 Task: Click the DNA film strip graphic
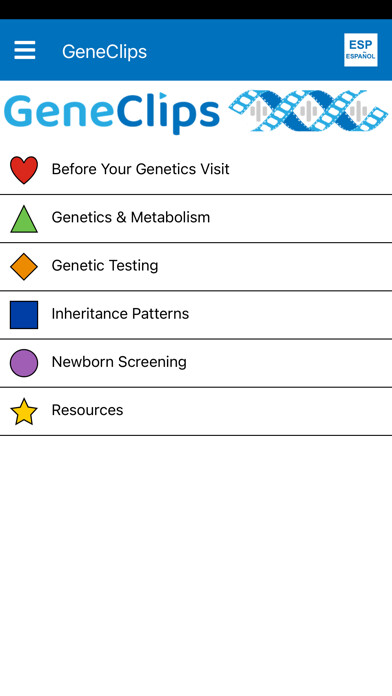point(308,111)
